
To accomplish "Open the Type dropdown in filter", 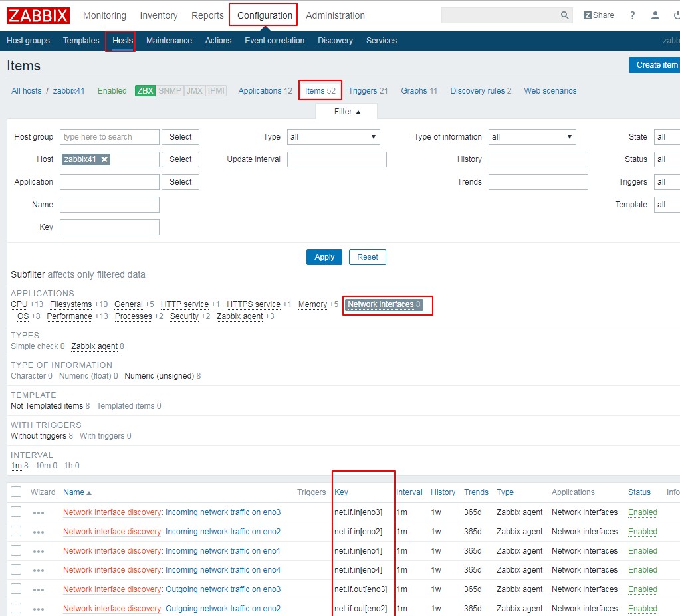I will [334, 137].
